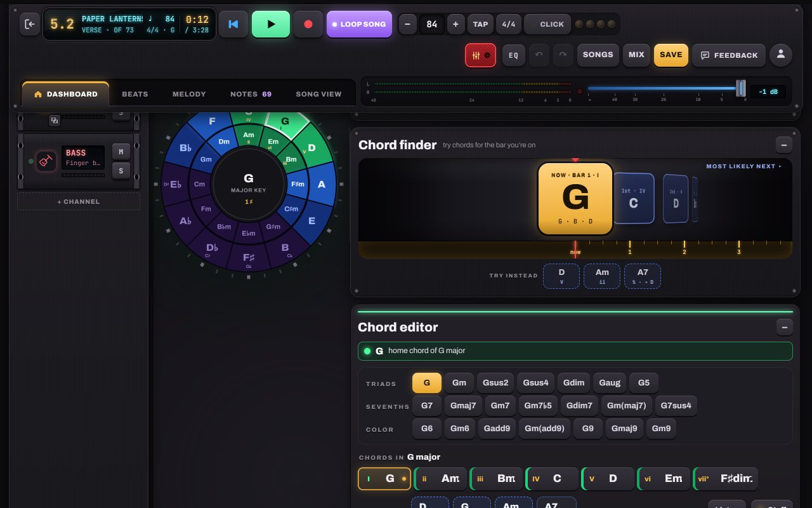Select the V D chord in G major

(608, 479)
